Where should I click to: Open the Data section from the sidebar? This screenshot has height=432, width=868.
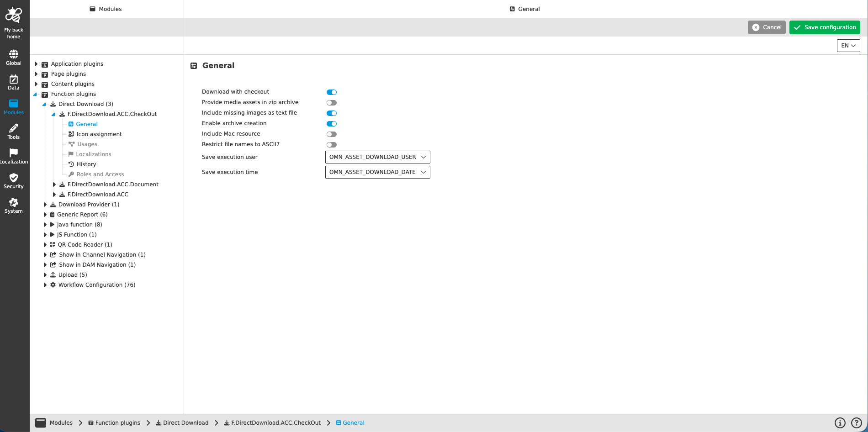coord(13,81)
